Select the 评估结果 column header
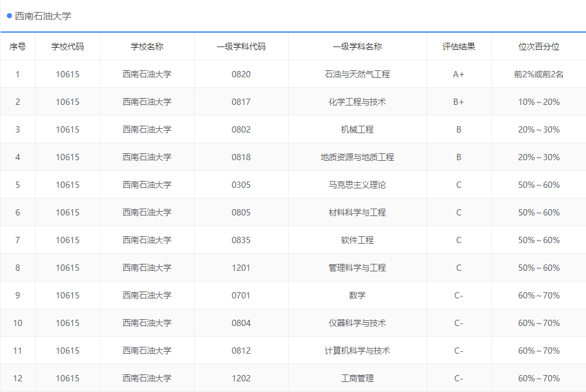Viewport: 586px width, 392px height. pyautogui.click(x=458, y=46)
